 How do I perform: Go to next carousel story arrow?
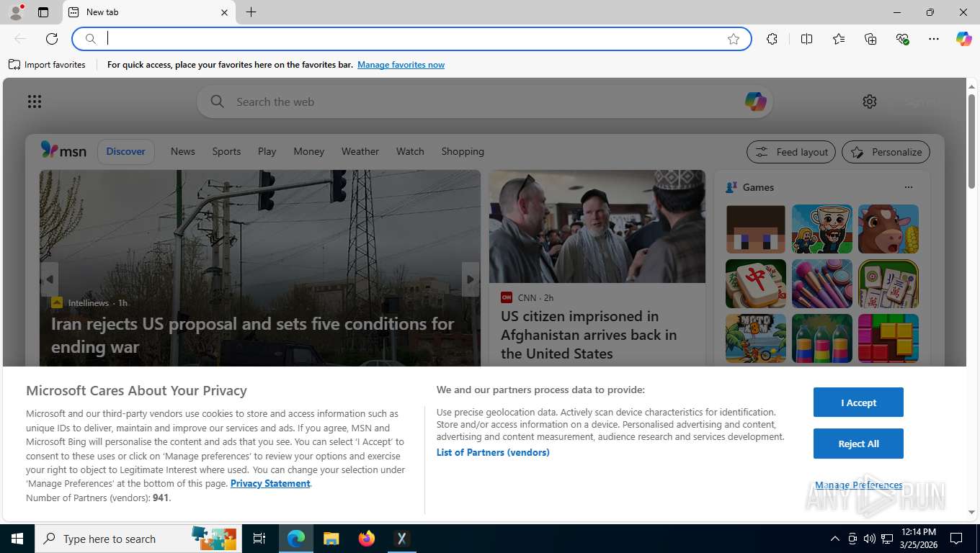coord(471,279)
